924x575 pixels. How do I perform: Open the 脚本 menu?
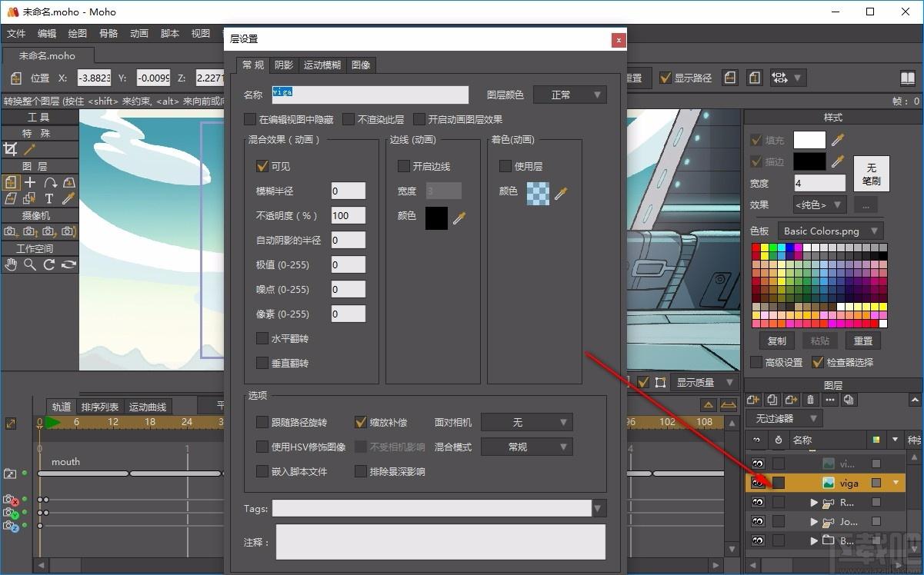170,34
